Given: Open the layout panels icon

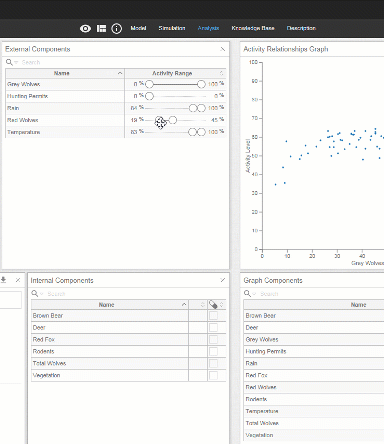Looking at the screenshot, I should click(x=101, y=29).
